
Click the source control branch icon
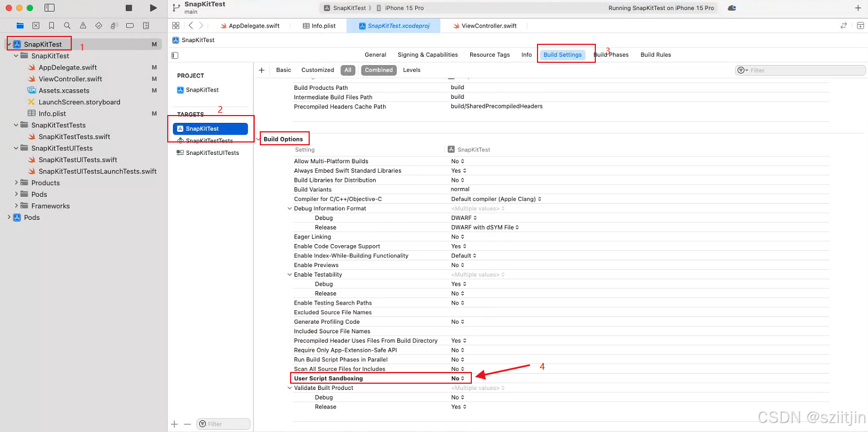pos(176,8)
